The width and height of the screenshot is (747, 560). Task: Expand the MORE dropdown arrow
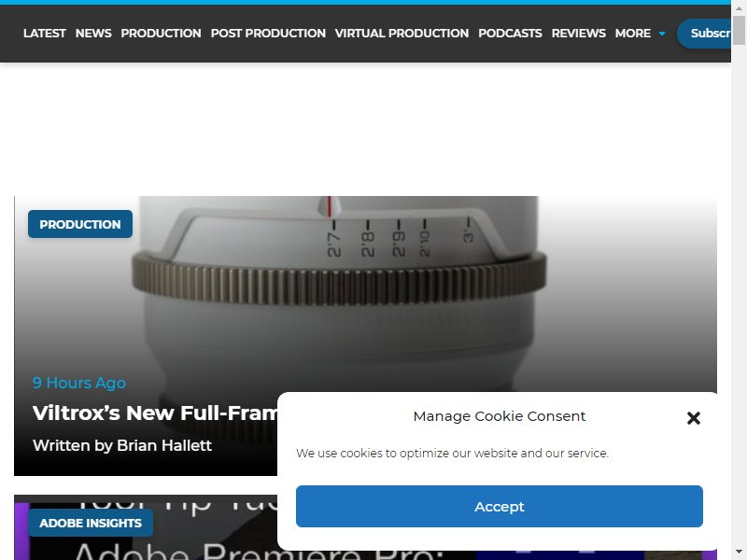(x=662, y=34)
